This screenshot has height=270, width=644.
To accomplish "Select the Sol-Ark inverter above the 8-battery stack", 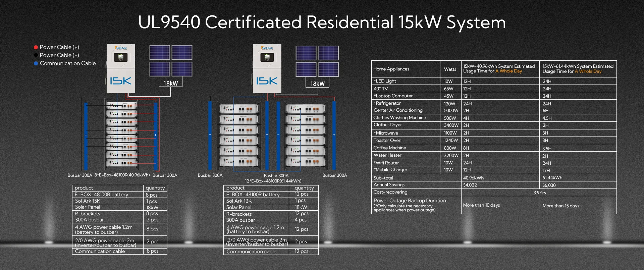I will click(x=121, y=68).
